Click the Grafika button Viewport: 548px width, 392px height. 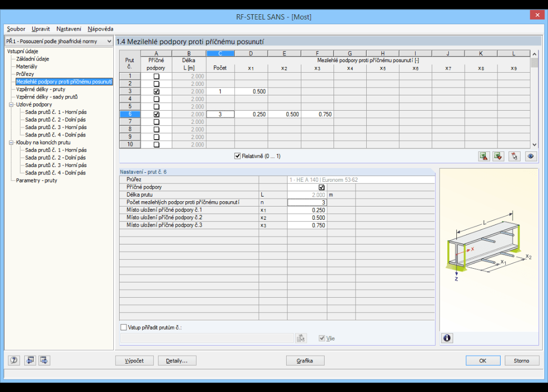(305, 360)
